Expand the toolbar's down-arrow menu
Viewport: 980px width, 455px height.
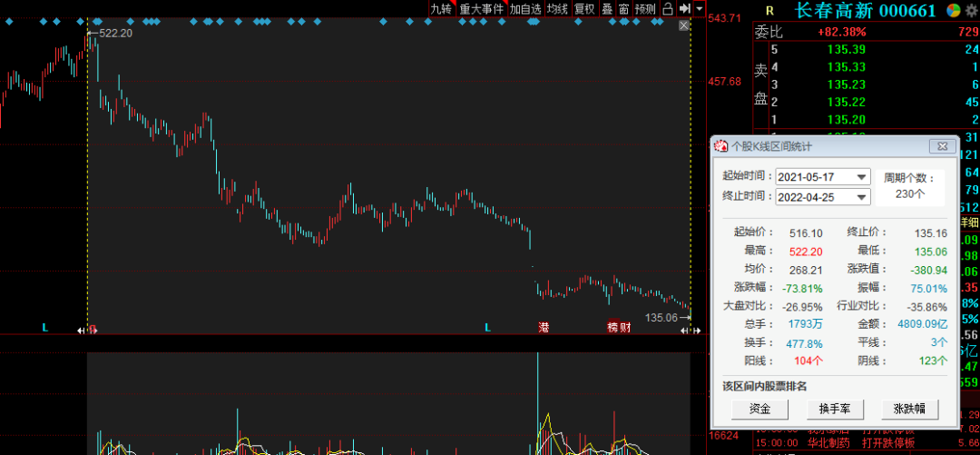(699, 9)
